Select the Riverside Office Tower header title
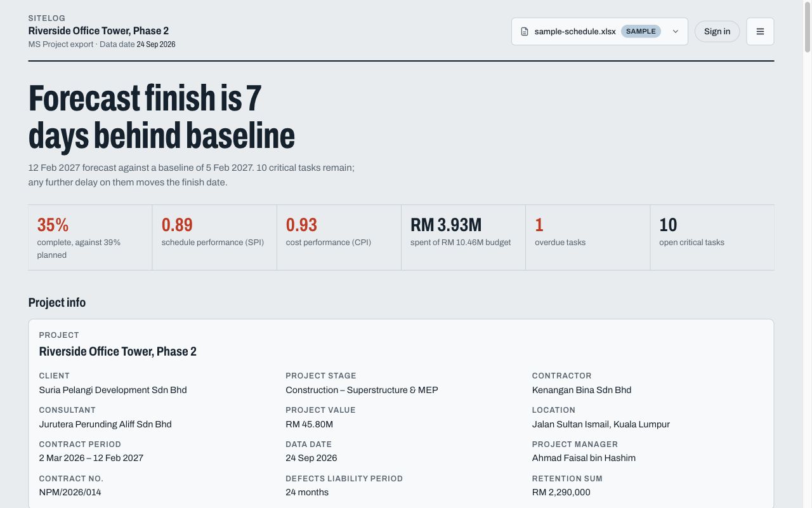Image resolution: width=812 pixels, height=508 pixels. click(x=98, y=30)
